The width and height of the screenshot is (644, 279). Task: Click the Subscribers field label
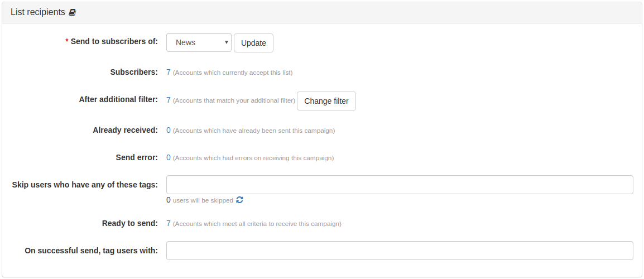coord(134,72)
